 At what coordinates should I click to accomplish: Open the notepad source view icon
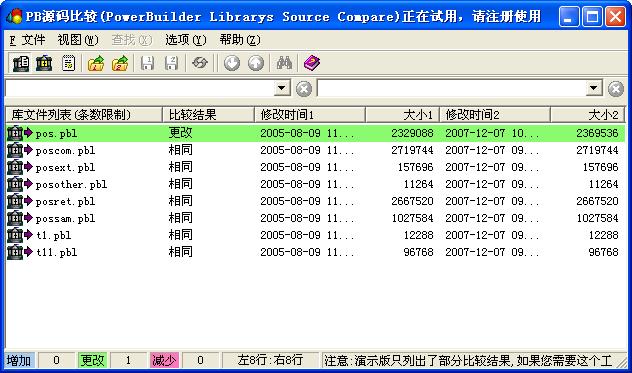coord(68,63)
